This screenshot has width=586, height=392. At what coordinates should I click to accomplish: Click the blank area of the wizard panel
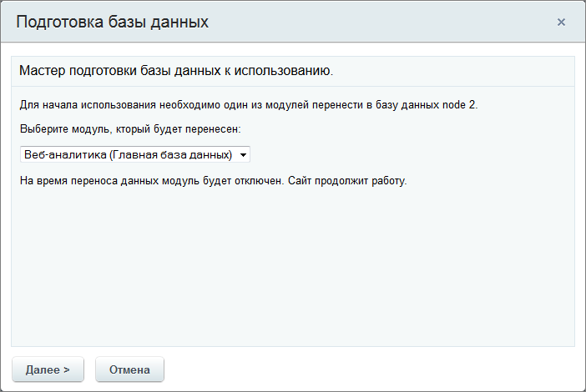[x=292, y=267]
